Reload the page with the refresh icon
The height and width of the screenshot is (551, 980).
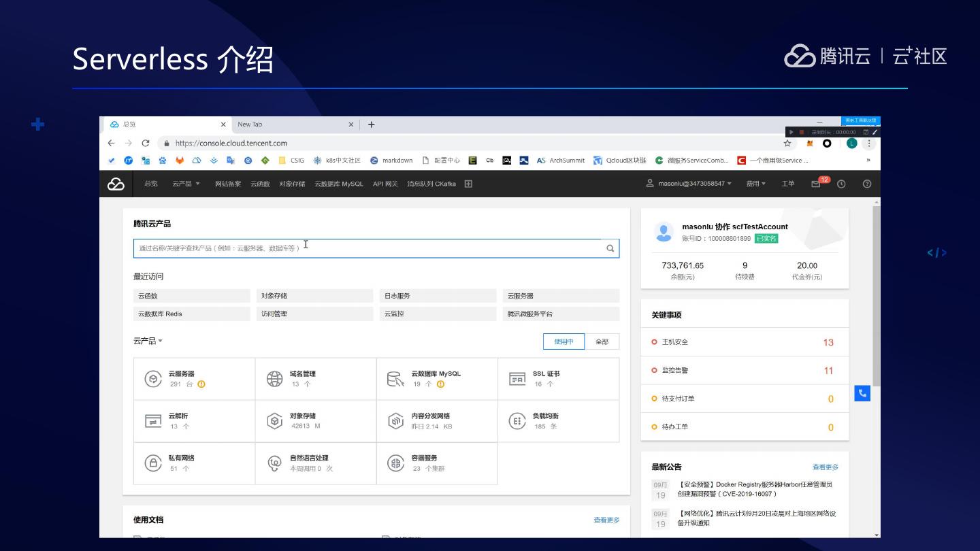click(145, 143)
